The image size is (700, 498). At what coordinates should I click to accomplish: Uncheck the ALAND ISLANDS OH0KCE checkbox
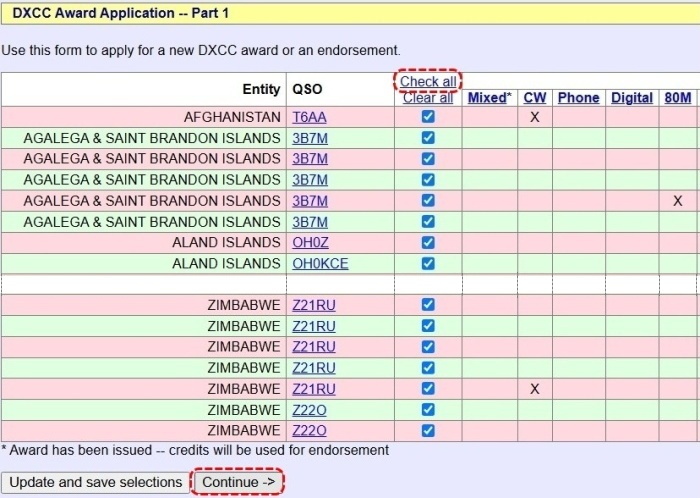[x=428, y=263]
